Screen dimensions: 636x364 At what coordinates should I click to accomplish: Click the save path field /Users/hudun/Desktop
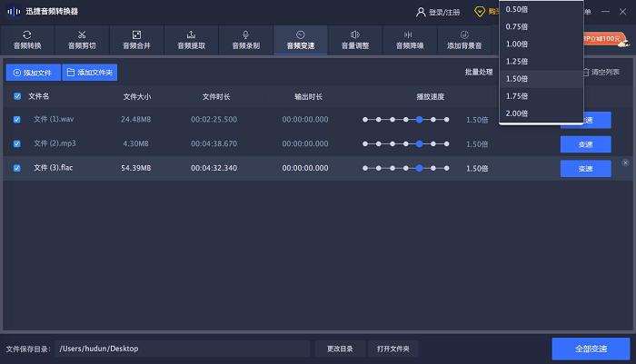point(183,349)
